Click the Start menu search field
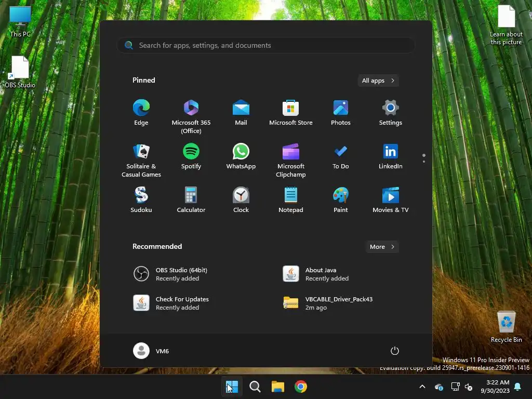 [x=266, y=45]
